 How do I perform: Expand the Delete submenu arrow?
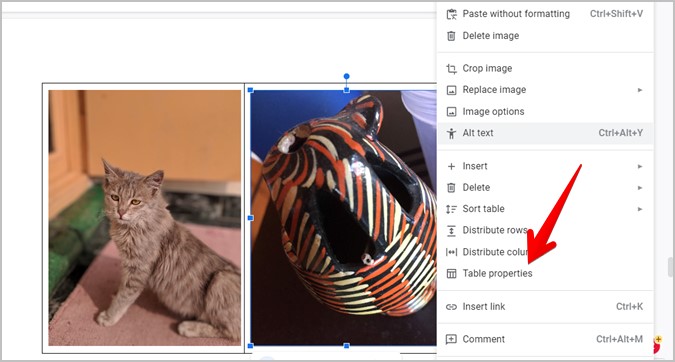tap(640, 188)
